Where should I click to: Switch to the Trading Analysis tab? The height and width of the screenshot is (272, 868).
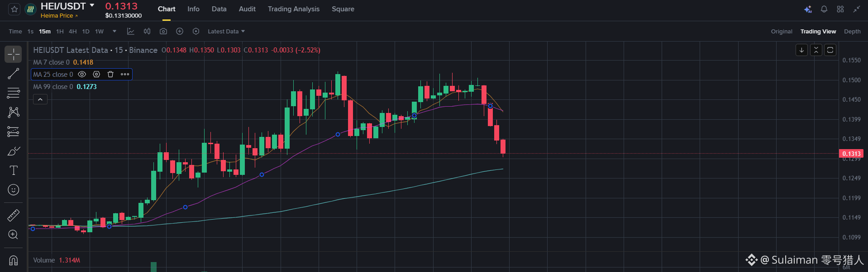(x=294, y=9)
